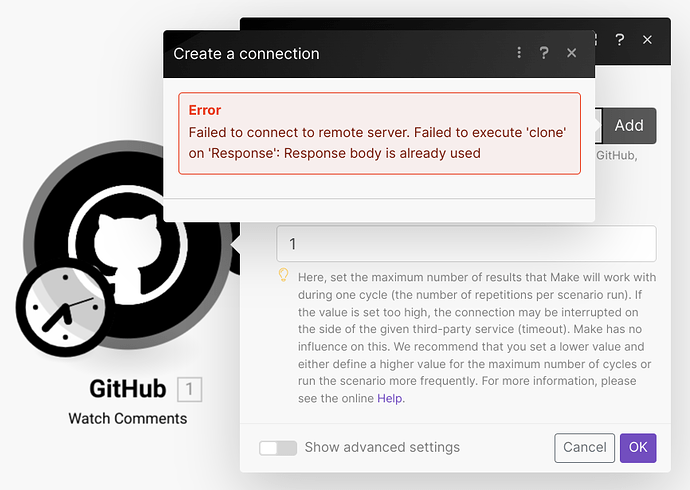Open the Create a connection options menu
Viewport: 690px width, 490px height.
point(519,53)
